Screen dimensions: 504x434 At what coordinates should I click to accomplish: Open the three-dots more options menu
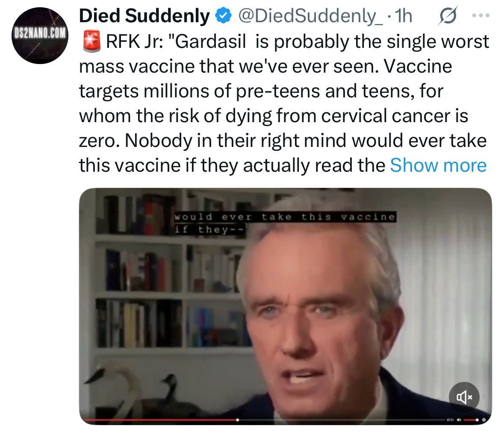point(481,15)
